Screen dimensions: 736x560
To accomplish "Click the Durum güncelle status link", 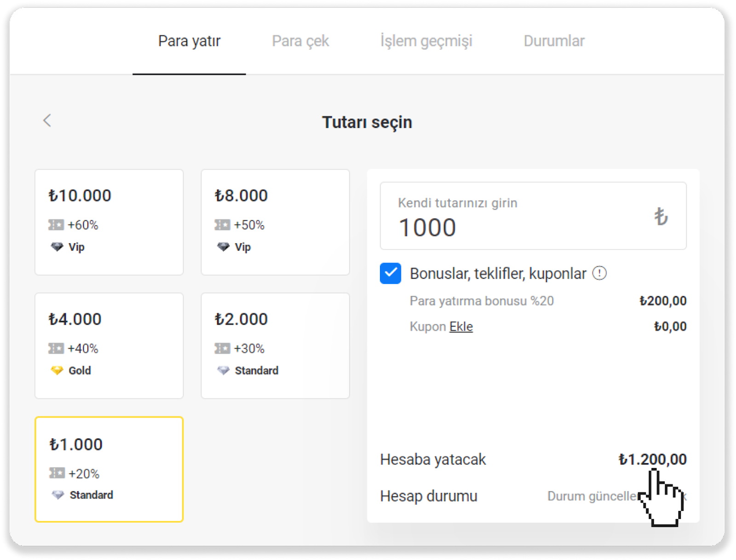I will (x=593, y=496).
